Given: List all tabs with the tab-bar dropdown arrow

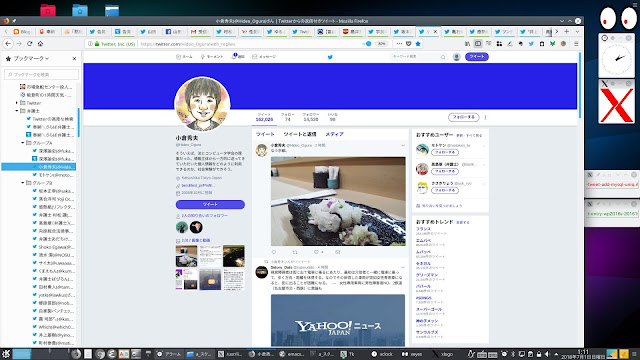Looking at the screenshot, I should [577, 31].
